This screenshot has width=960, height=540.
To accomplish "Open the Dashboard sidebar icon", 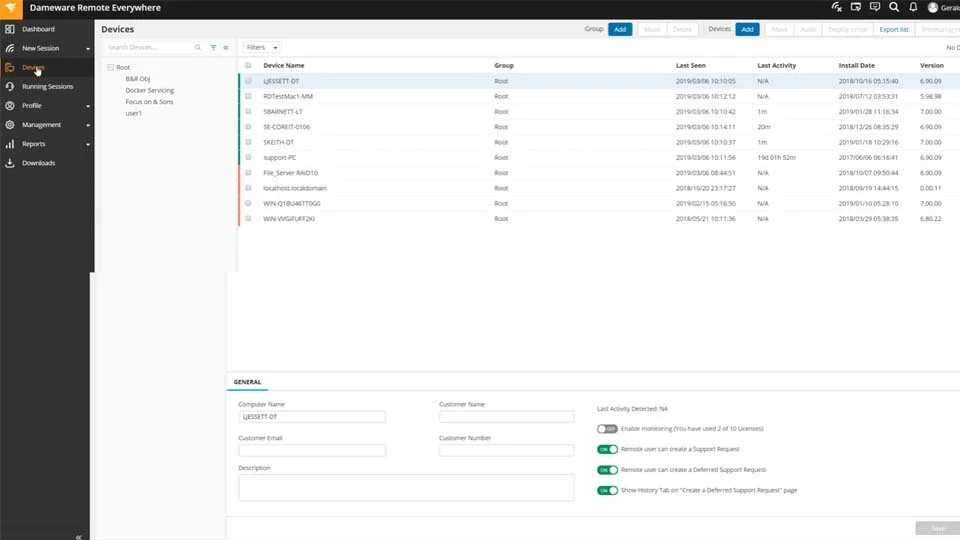I will click(10, 29).
